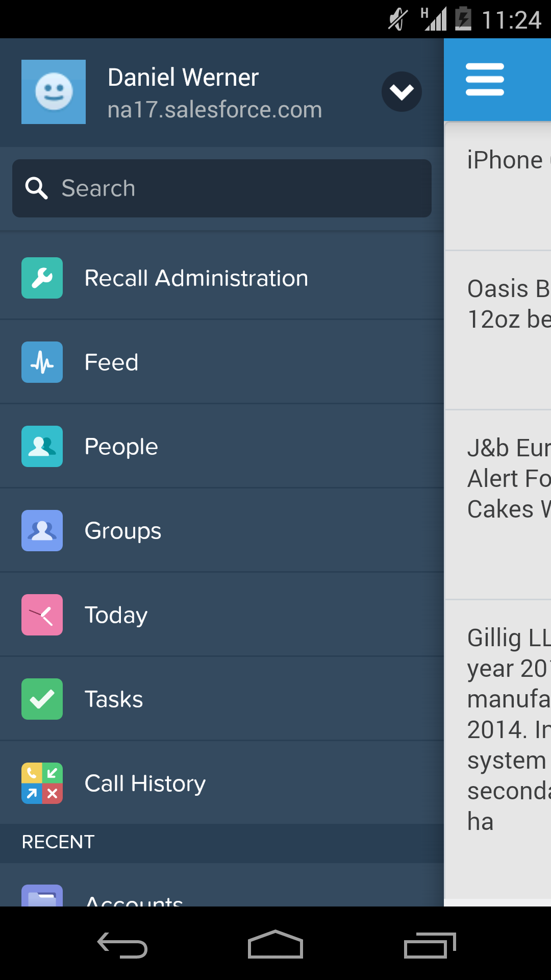Viewport: 551px width, 980px height.
Task: Select the Call History menu item
Action: coord(222,783)
